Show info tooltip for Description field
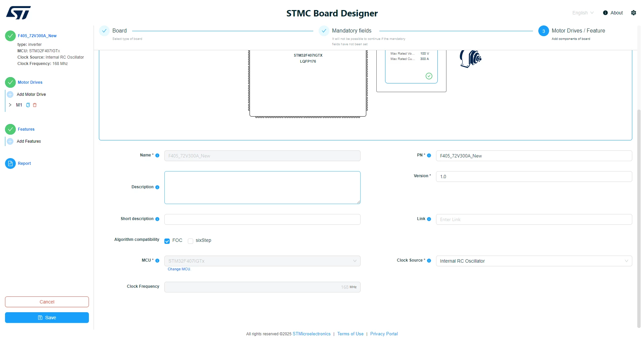This screenshot has width=644, height=338. click(x=157, y=187)
